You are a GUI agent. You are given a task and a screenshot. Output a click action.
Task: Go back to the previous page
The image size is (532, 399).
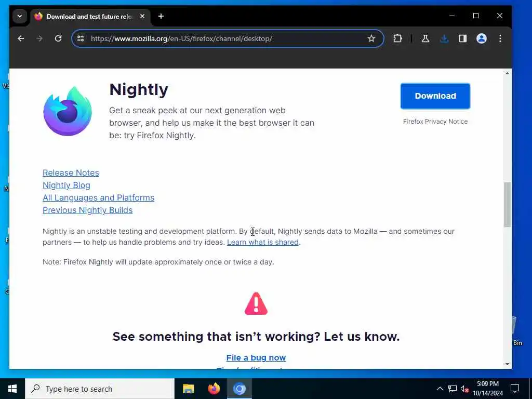tap(21, 38)
